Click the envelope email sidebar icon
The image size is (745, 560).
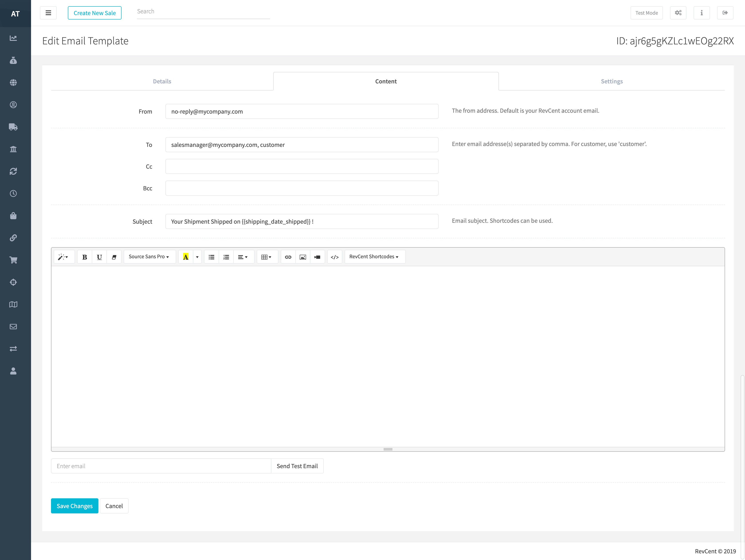[13, 327]
